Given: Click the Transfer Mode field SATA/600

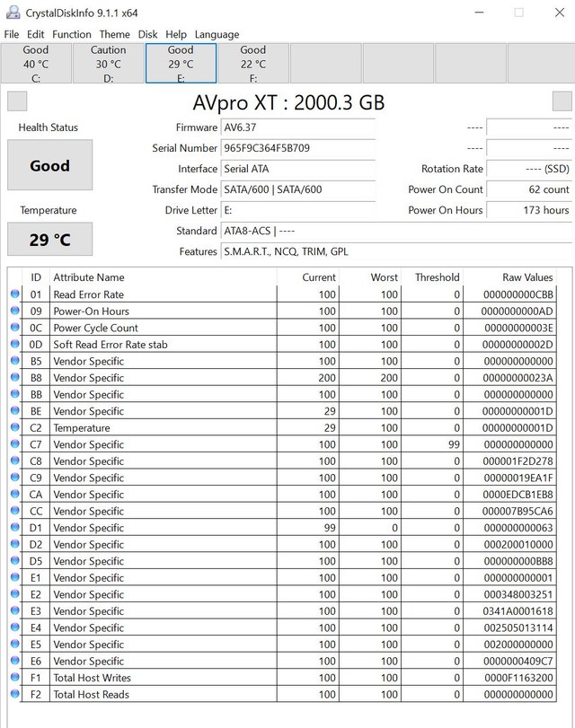Looking at the screenshot, I should [x=298, y=189].
